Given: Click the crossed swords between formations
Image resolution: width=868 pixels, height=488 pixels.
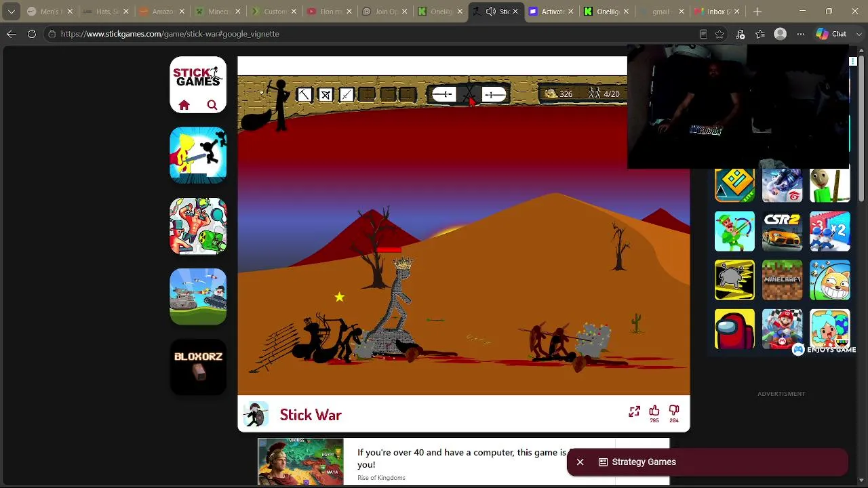Looking at the screenshot, I should point(469,95).
